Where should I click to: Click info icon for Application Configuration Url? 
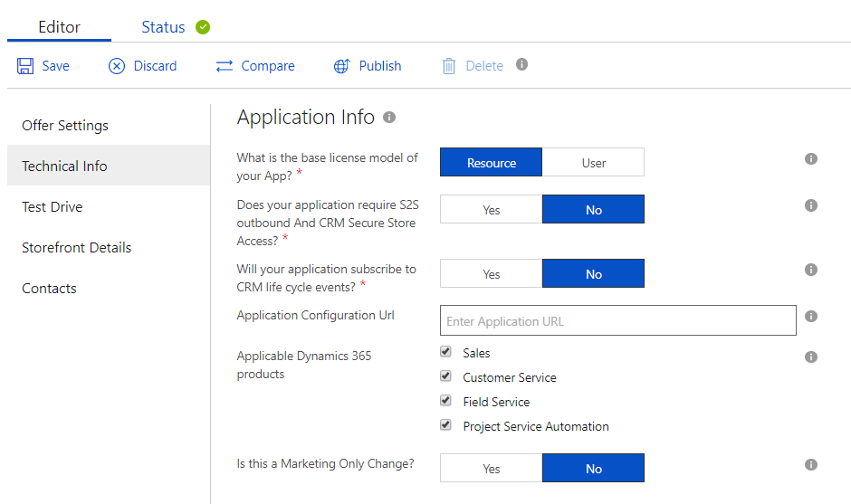pos(811,317)
